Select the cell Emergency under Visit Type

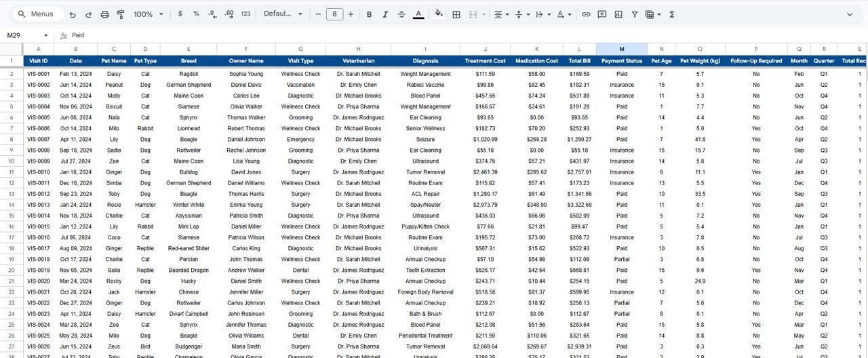tap(301, 139)
